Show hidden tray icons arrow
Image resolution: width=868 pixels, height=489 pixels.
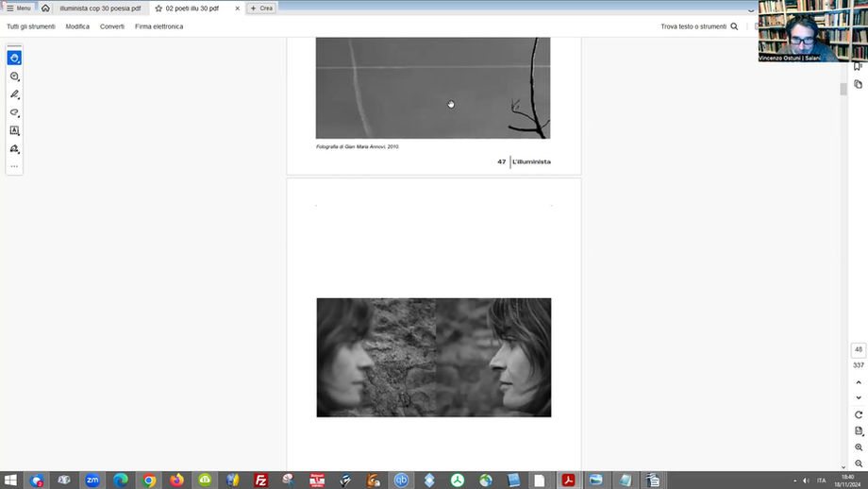tap(795, 481)
